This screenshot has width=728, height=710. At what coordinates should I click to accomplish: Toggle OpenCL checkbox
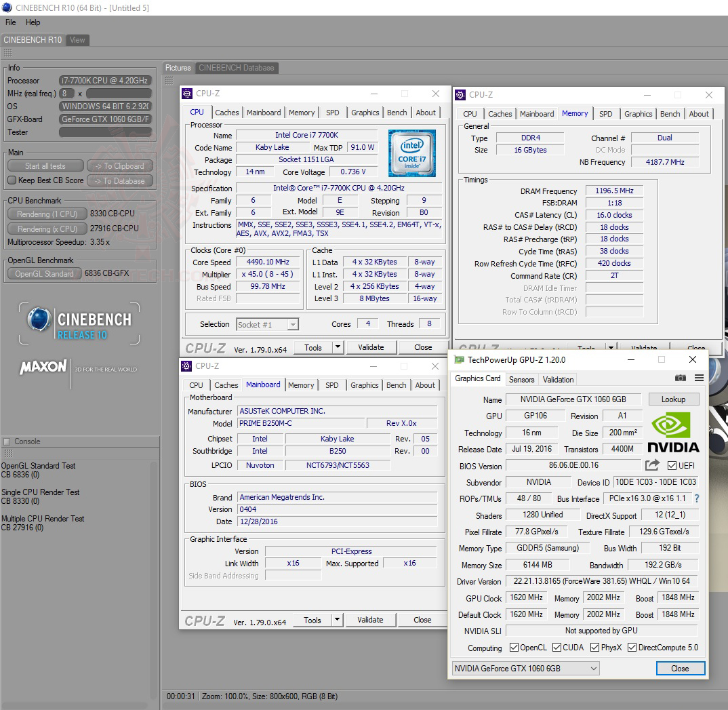[x=514, y=648]
